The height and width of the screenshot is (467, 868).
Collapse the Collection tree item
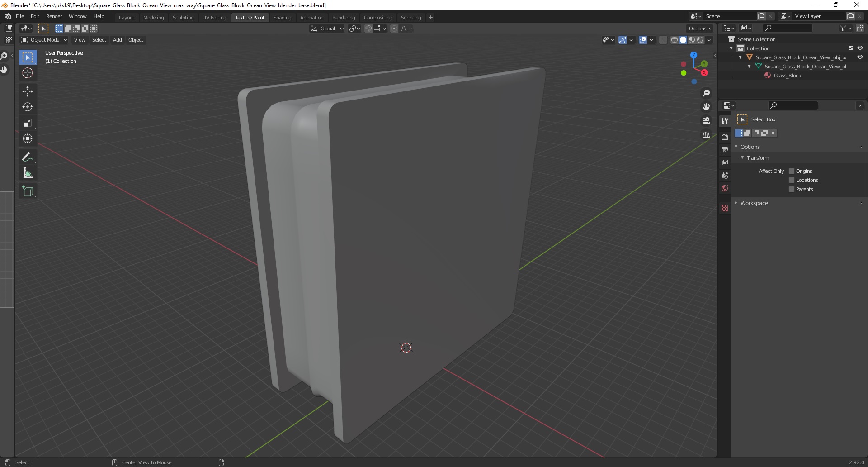731,48
